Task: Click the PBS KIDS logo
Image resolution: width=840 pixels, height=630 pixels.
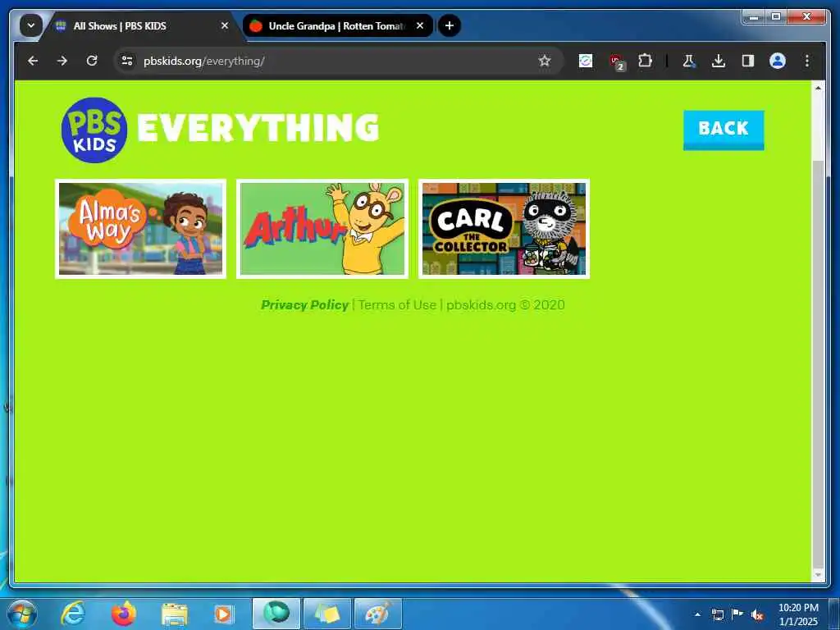Action: click(94, 130)
